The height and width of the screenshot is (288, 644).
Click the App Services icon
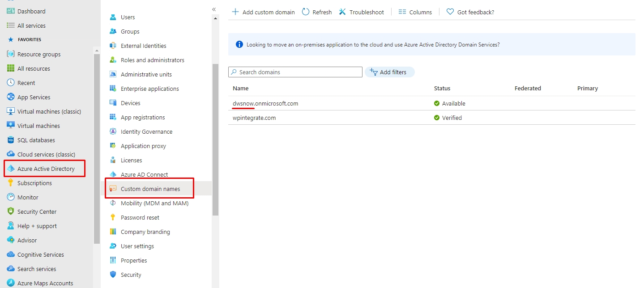click(x=11, y=97)
